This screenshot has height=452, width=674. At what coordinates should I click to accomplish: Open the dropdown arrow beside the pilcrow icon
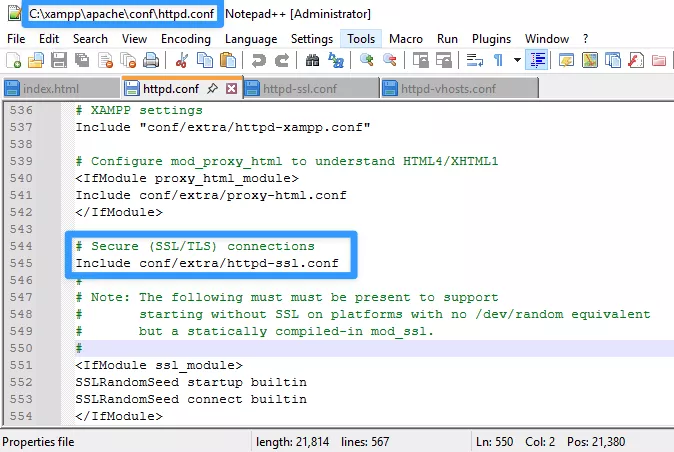517,60
